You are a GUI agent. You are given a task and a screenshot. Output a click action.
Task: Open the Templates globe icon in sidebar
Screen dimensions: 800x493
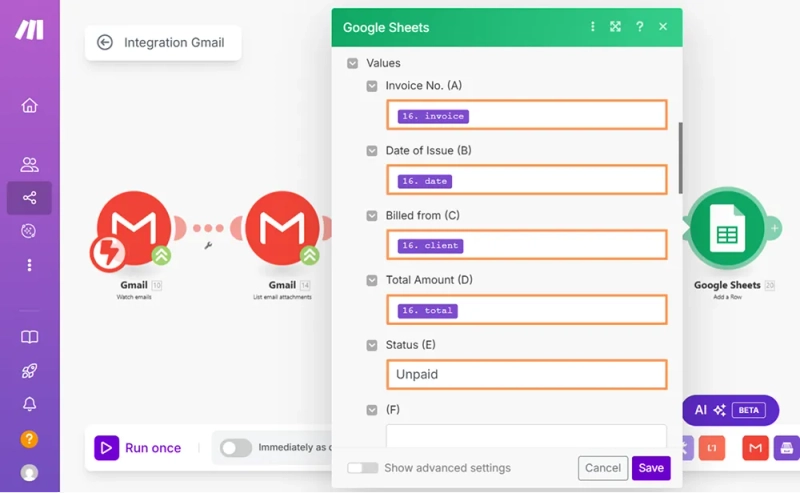pos(29,231)
